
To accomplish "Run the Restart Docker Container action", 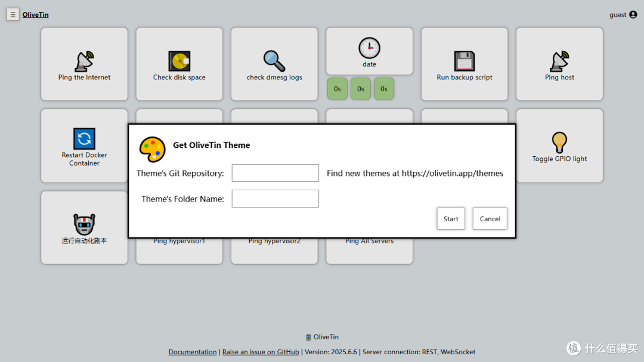I will [84, 146].
